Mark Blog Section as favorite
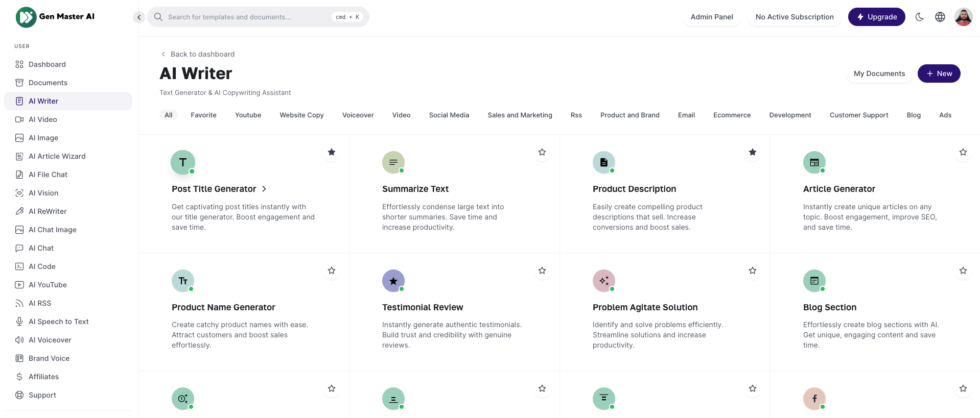Screen dimensions: 980x418 click(963, 271)
